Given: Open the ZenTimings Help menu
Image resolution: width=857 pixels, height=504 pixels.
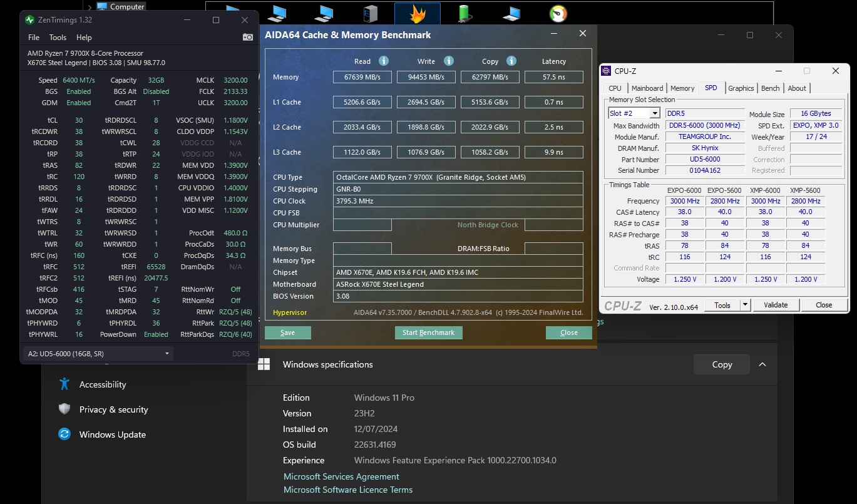Looking at the screenshot, I should pyautogui.click(x=84, y=38).
